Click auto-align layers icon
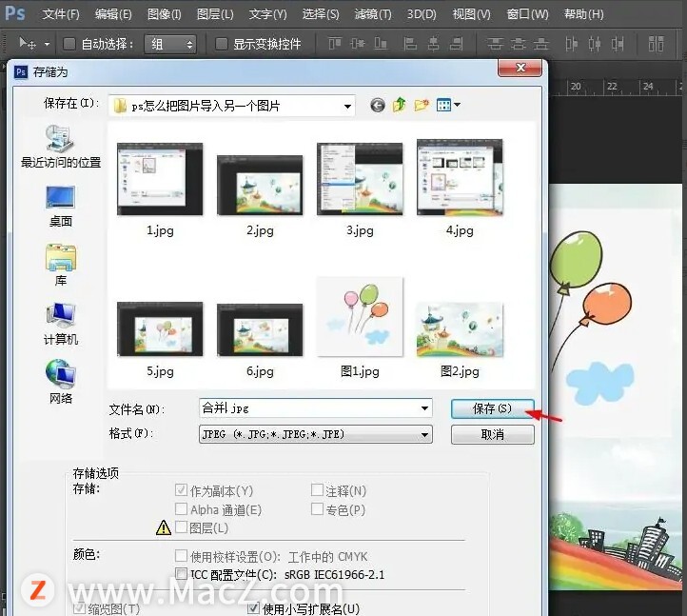The image size is (687, 616). (656, 44)
